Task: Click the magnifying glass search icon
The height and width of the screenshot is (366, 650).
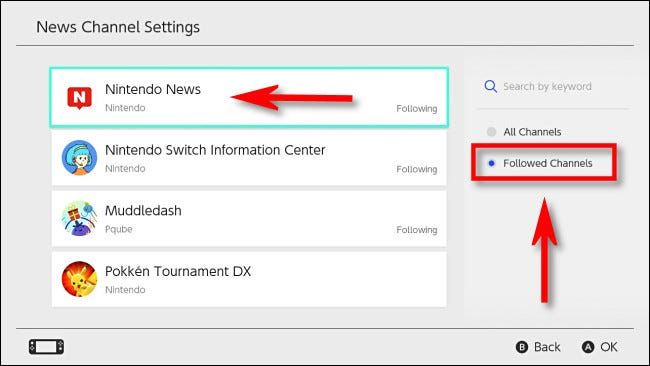Action: click(491, 87)
